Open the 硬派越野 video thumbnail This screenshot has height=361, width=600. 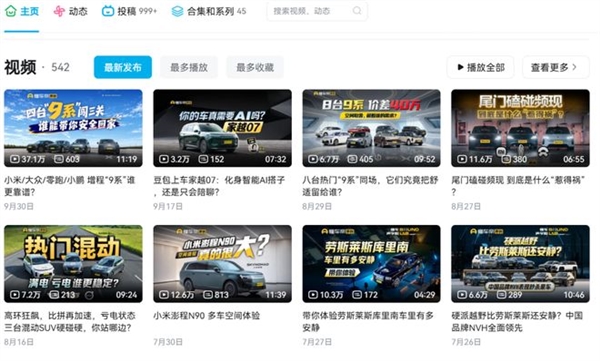pyautogui.click(x=520, y=264)
